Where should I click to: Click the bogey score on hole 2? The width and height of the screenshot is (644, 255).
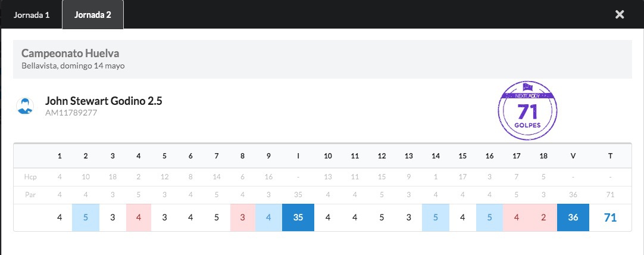86,217
